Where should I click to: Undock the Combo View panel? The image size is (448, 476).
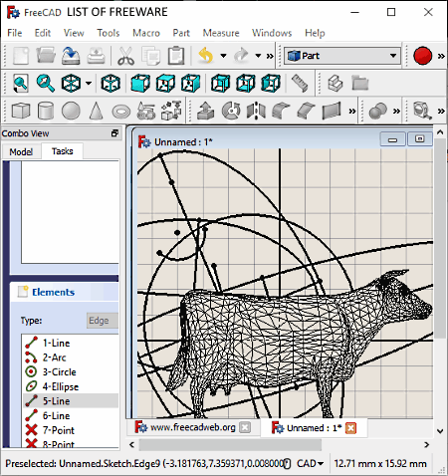pos(114,133)
